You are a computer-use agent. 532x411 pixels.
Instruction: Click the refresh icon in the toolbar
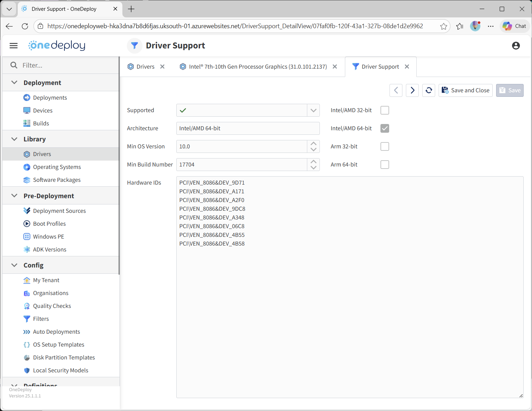[429, 90]
